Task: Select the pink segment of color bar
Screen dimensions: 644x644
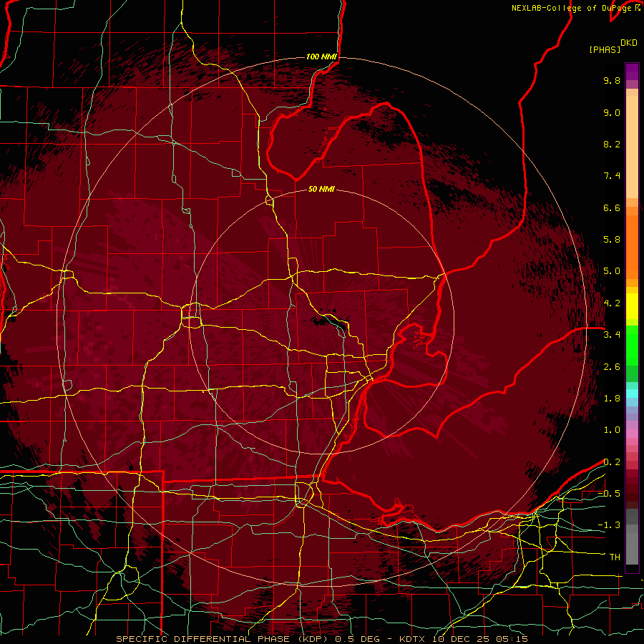Action: [x=632, y=434]
